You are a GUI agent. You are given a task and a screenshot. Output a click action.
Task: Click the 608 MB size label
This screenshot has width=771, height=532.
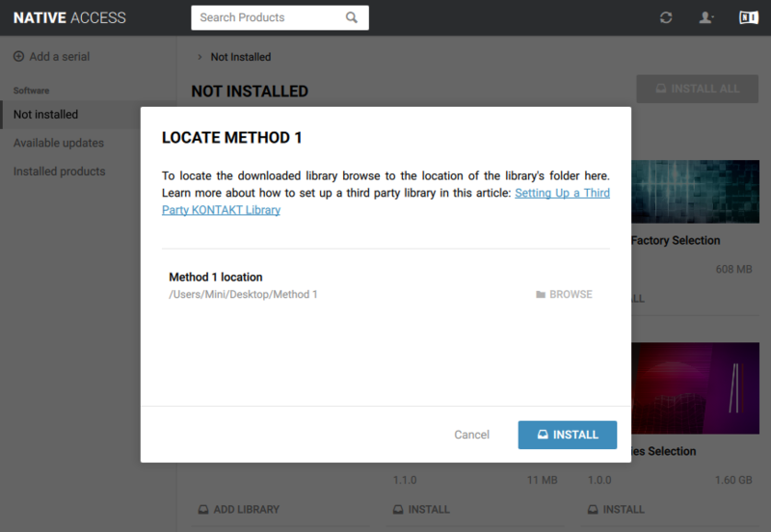click(x=733, y=270)
